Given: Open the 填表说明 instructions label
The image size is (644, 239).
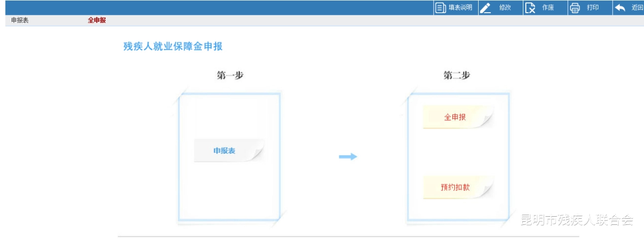Looking at the screenshot, I should 460,8.
